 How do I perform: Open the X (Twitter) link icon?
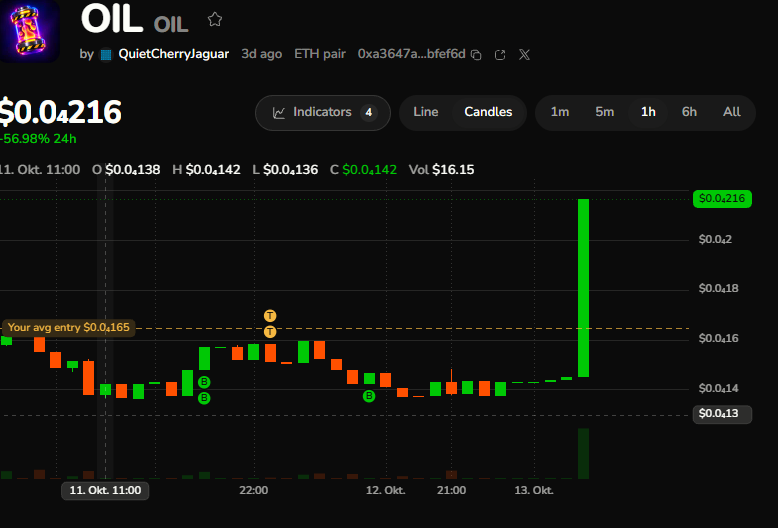[524, 55]
